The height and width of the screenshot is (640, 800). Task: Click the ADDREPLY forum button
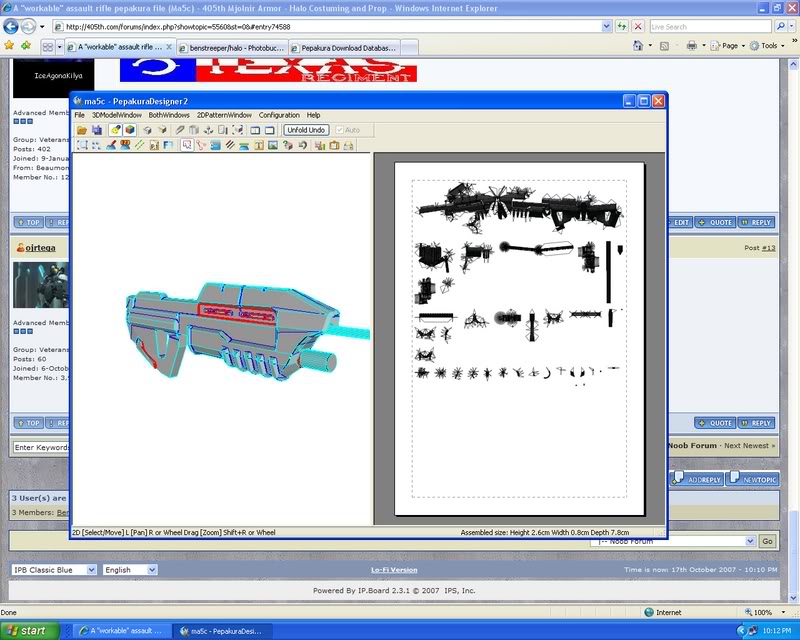697,479
